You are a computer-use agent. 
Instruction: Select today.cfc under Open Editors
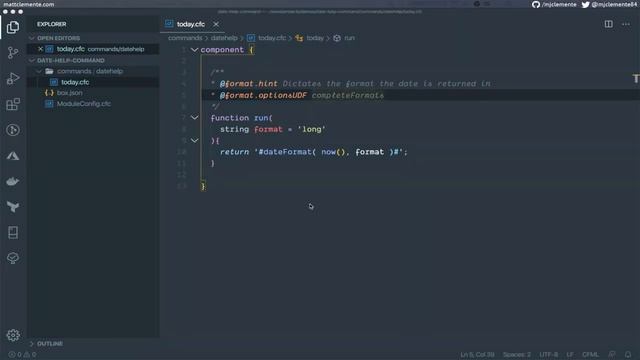[93, 49]
